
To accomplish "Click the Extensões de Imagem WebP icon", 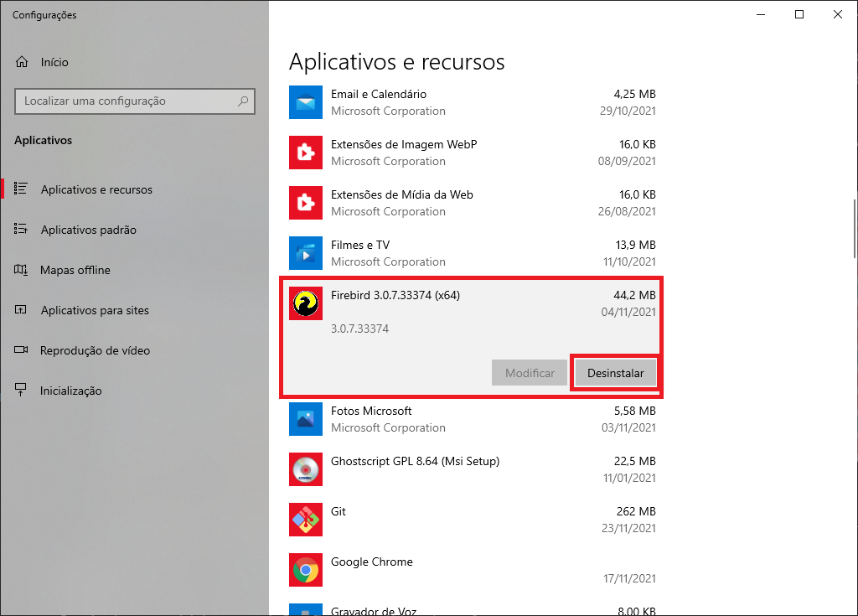I will click(305, 153).
